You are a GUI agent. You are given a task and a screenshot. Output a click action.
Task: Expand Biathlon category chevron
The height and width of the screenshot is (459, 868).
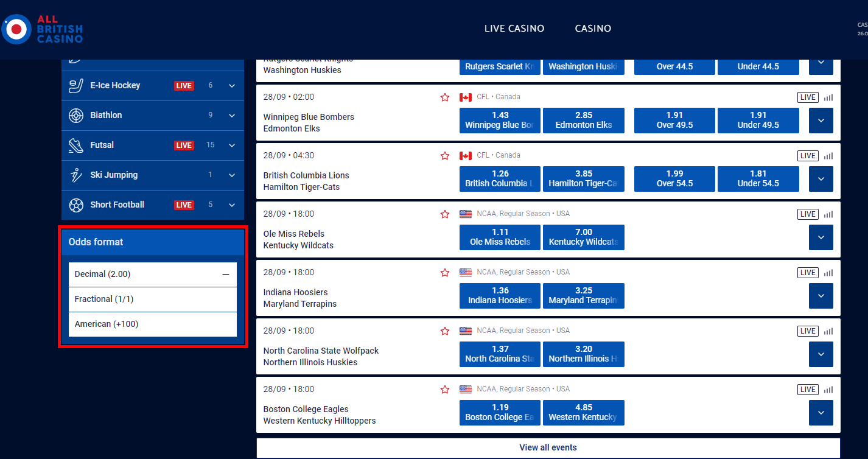(x=232, y=116)
